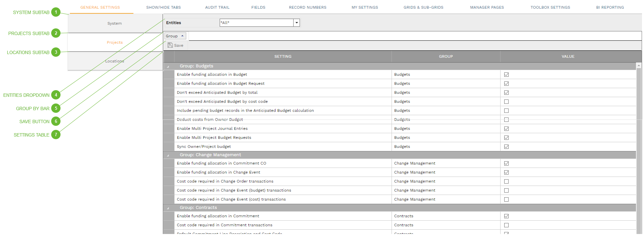Click 'Change Management' group cell for Commitment CO
This screenshot has width=644, height=235.
point(446,163)
